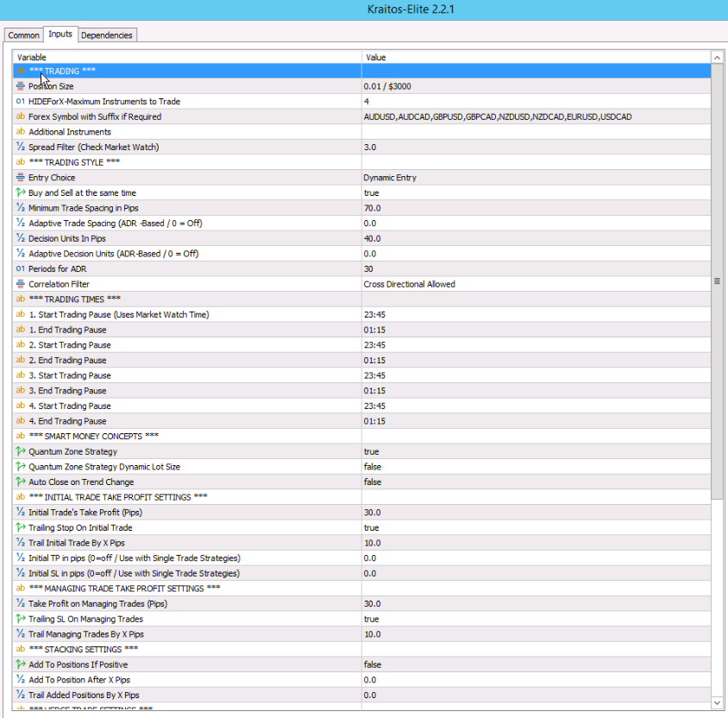Click the scrollbar up arrow
Screen dimensions: 728x718
point(717,58)
